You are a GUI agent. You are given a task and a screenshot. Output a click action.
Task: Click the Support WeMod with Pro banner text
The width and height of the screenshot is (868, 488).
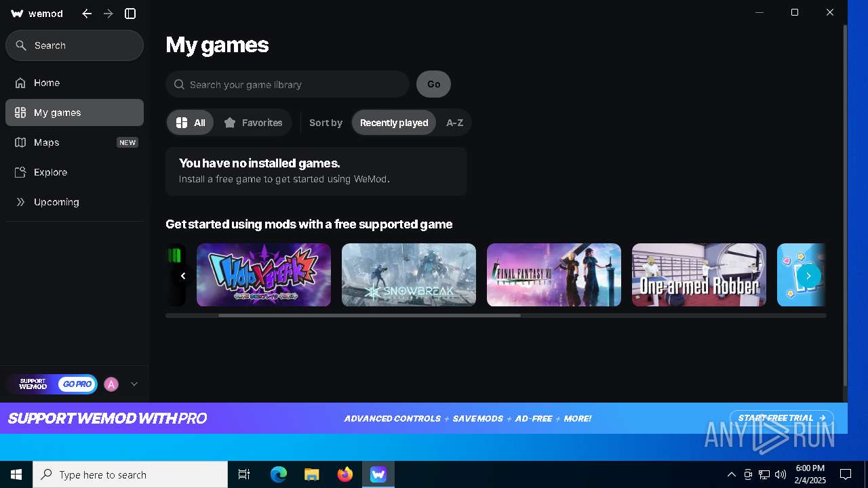coord(107,418)
